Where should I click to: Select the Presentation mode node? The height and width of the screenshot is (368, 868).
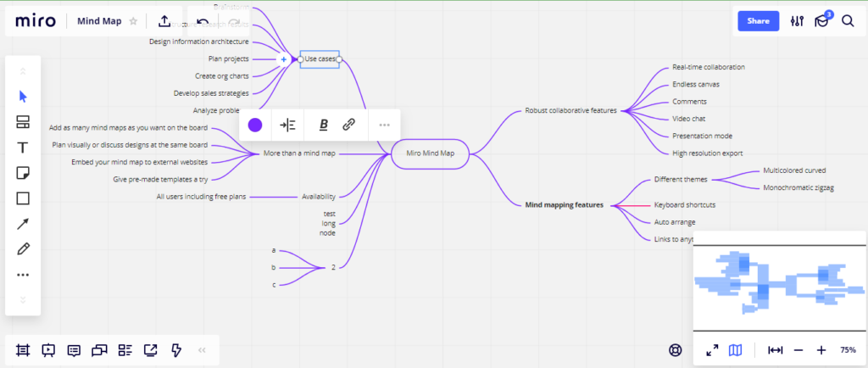[702, 136]
